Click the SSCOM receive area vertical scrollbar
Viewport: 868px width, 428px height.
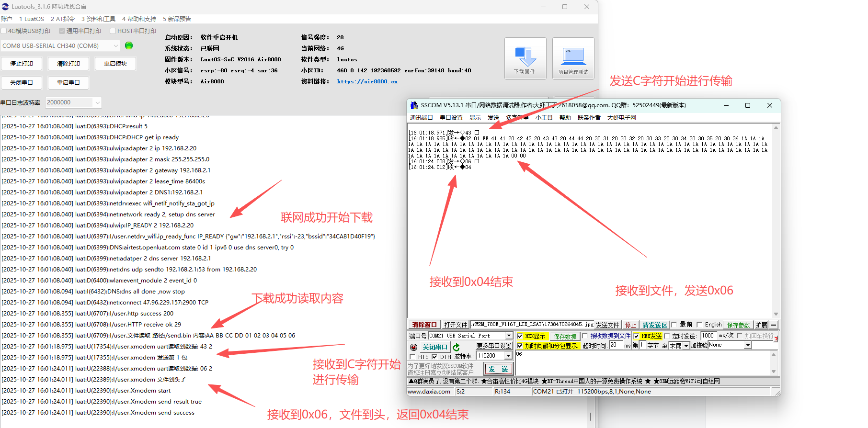tap(776, 220)
